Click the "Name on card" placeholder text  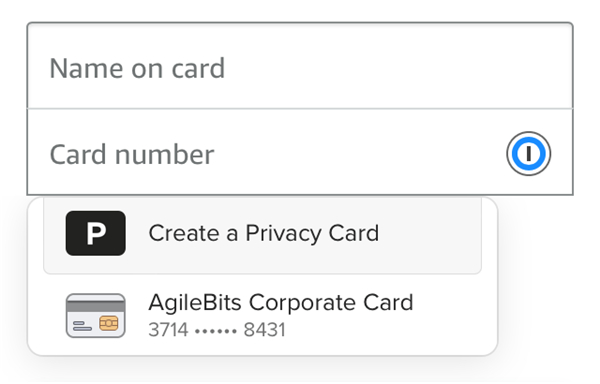(x=137, y=68)
